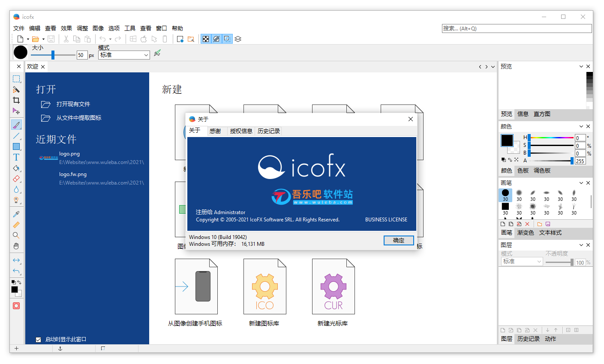Uncheck show this window on startup
Viewport: 604px width, 364px height.
pos(38,340)
